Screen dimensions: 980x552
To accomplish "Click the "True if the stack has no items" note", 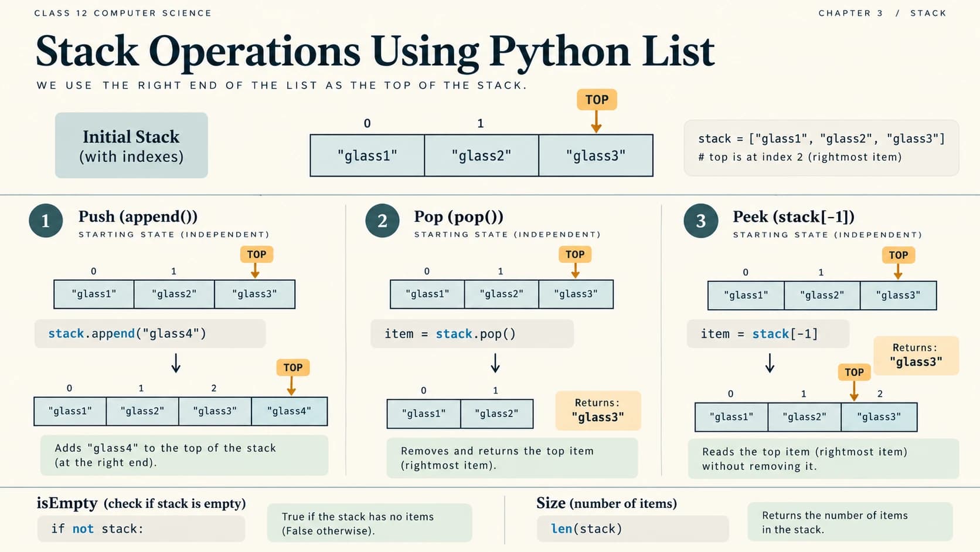I will tap(369, 523).
